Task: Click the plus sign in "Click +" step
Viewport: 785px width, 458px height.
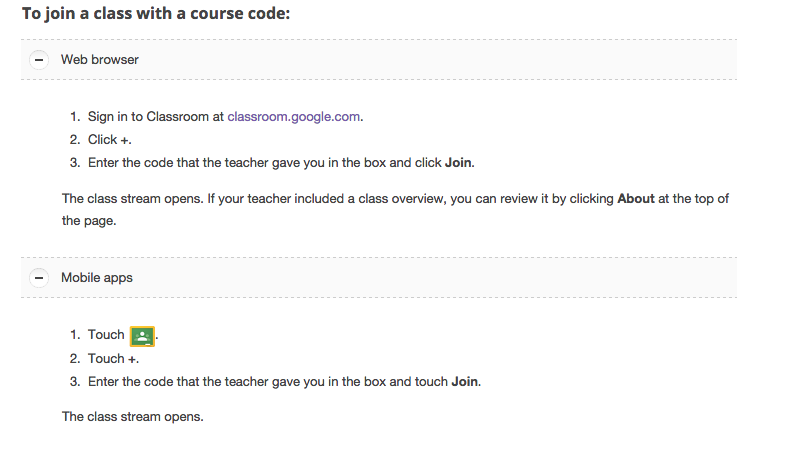Action: click(125, 140)
